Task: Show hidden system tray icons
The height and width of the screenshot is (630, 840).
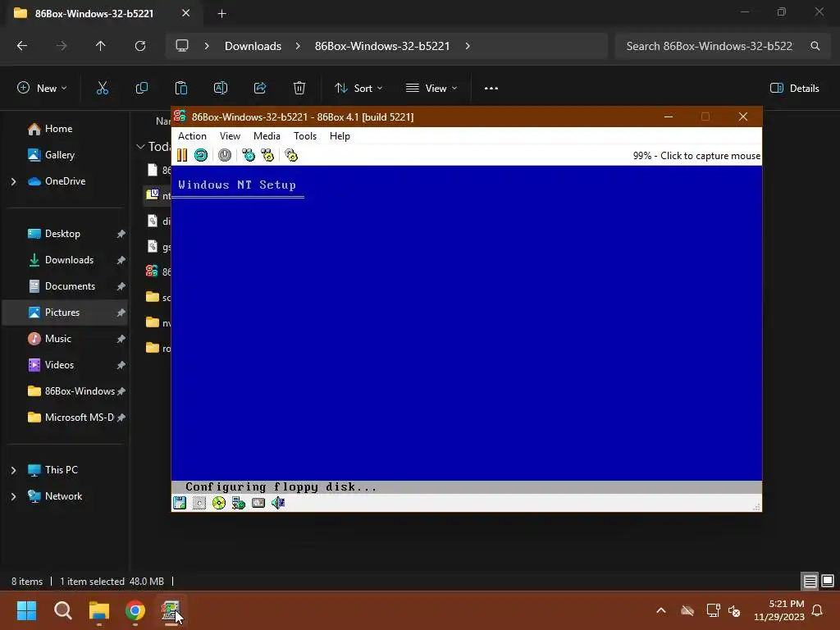Action: (661, 610)
